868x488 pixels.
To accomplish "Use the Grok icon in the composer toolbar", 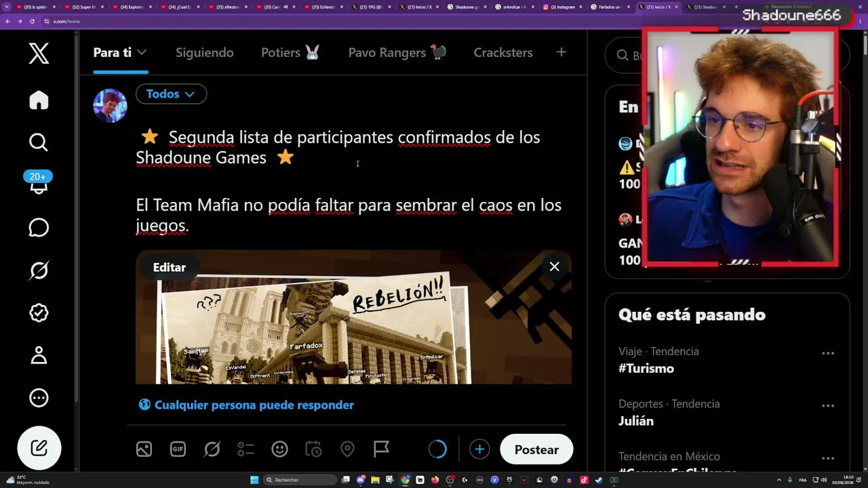I will (x=212, y=449).
